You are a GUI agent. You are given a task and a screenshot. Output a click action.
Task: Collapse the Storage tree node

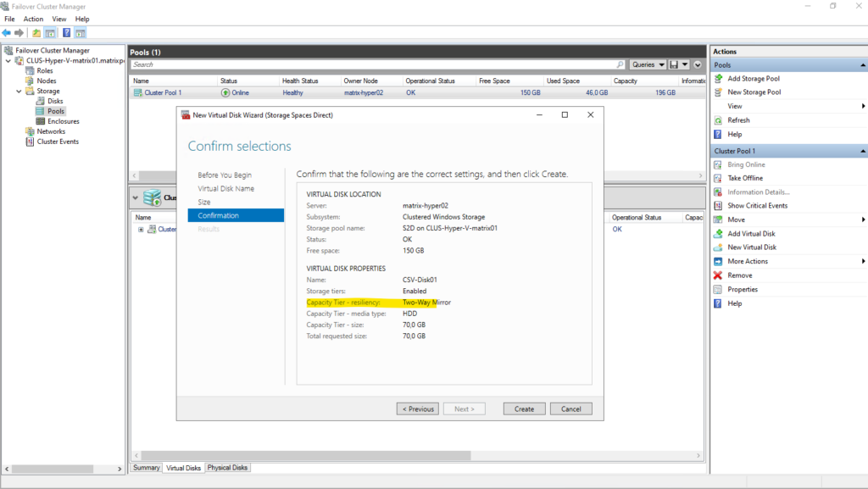click(19, 92)
